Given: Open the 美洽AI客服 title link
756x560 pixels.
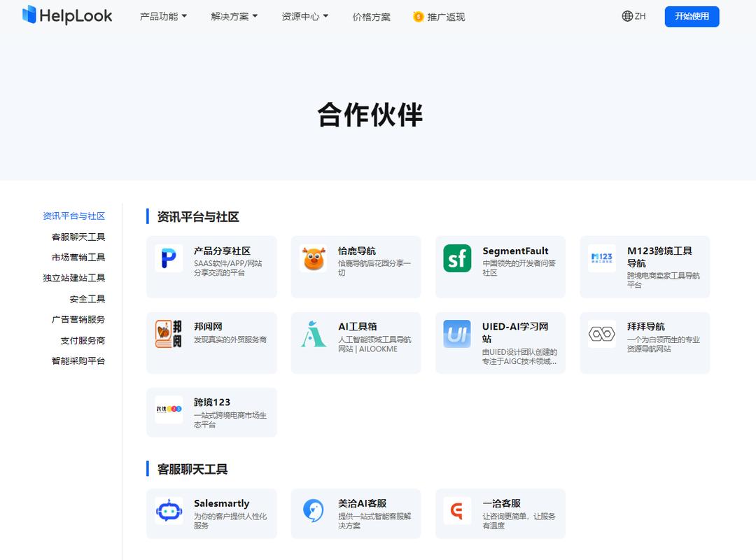Looking at the screenshot, I should 362,503.
